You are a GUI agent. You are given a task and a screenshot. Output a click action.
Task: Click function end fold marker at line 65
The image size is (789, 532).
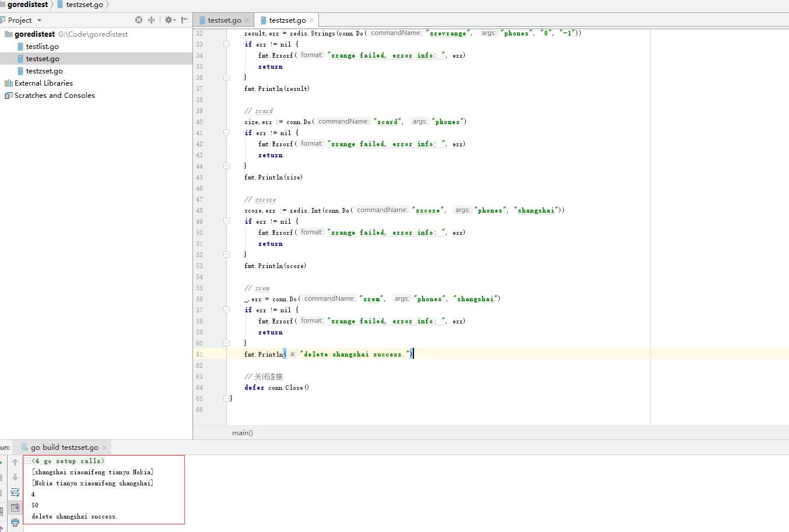pos(226,399)
